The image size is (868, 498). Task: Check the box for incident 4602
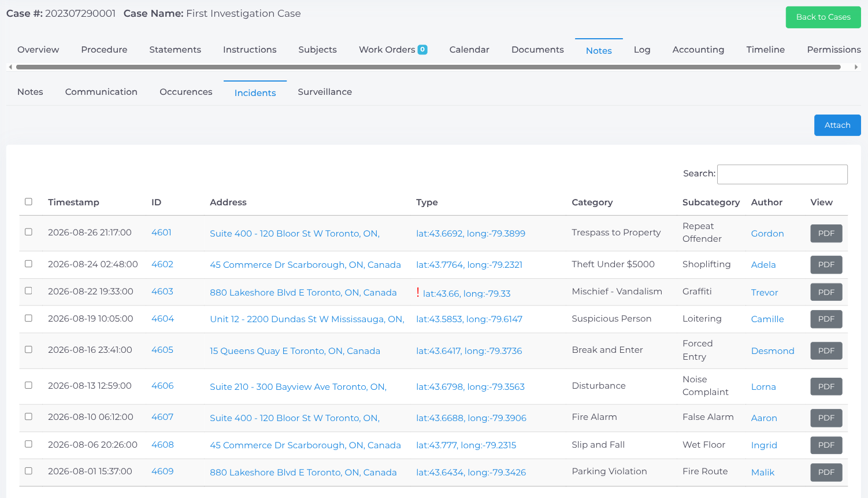[28, 264]
